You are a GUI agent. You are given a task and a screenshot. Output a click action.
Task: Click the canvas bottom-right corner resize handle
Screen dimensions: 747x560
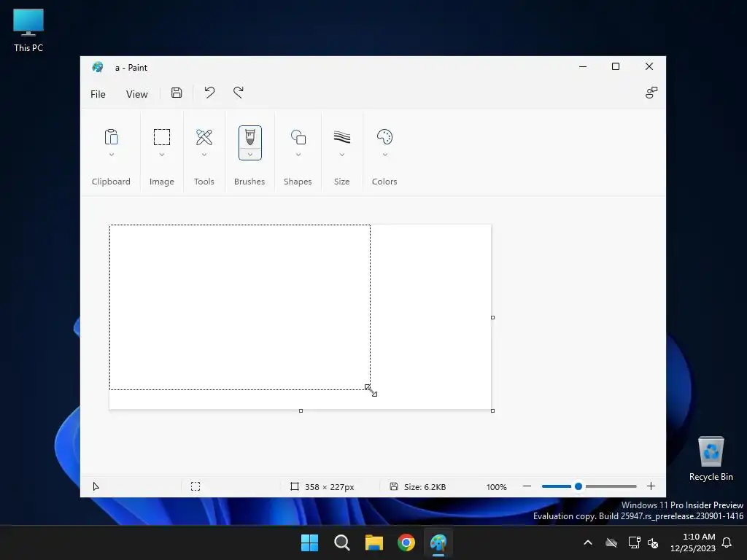[492, 411]
